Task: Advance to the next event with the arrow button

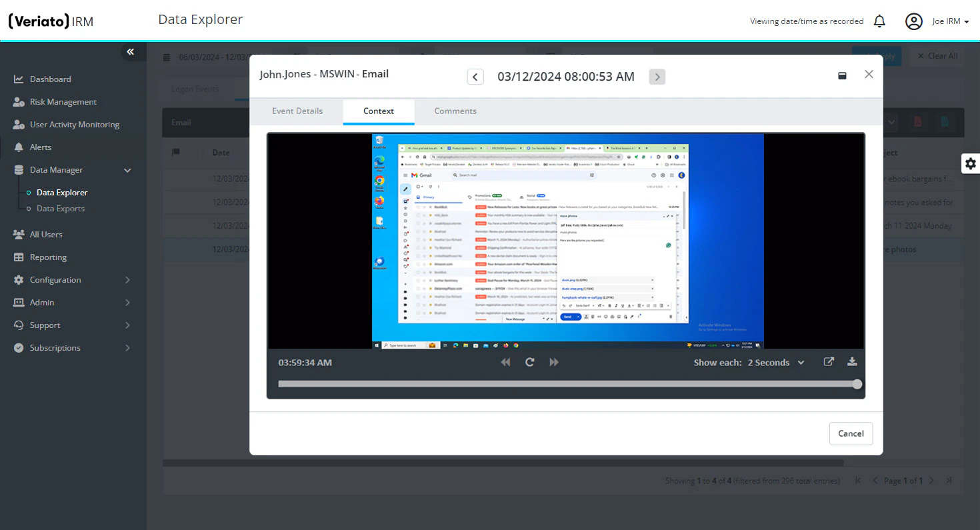Action: pos(657,76)
